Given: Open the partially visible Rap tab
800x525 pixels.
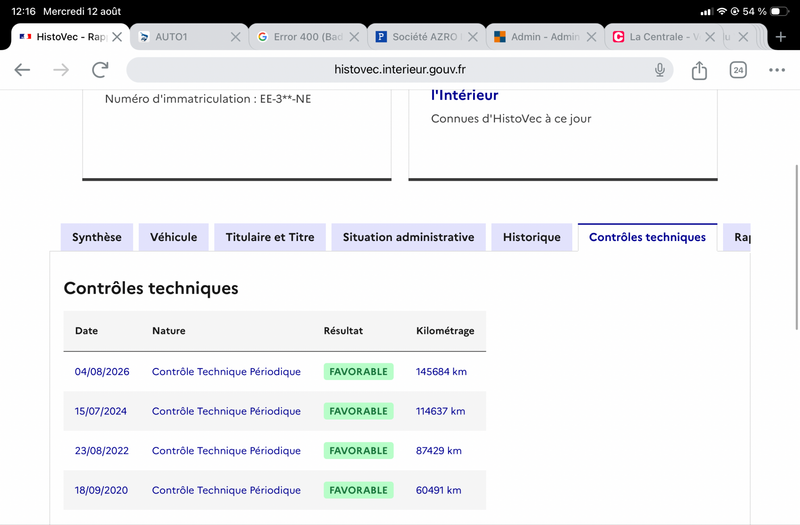Looking at the screenshot, I should click(737, 237).
